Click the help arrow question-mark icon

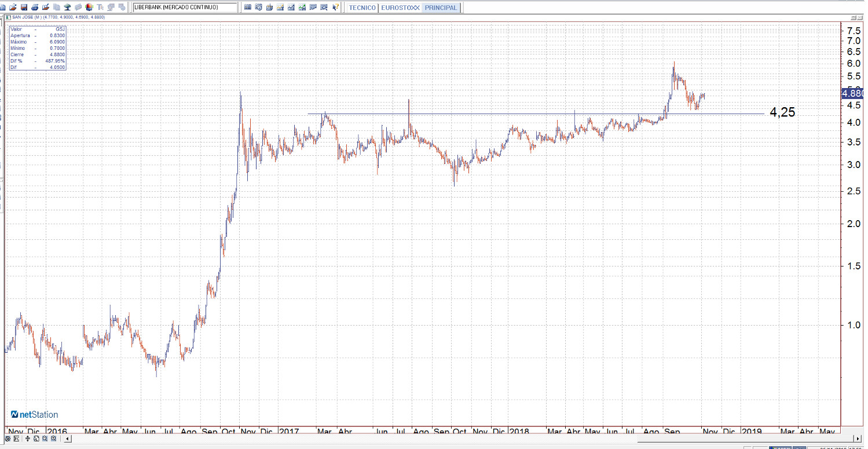(335, 8)
